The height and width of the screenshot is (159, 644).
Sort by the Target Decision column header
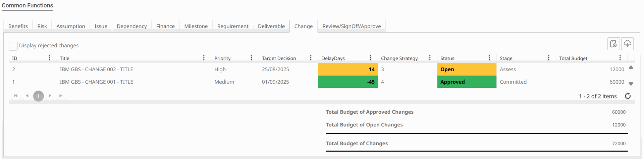[279, 58]
